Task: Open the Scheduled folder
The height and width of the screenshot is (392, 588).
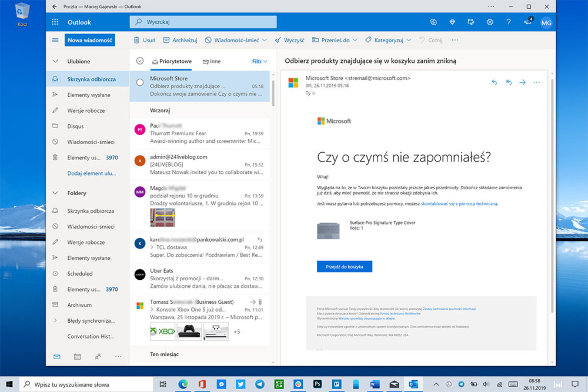Action: coord(88,273)
